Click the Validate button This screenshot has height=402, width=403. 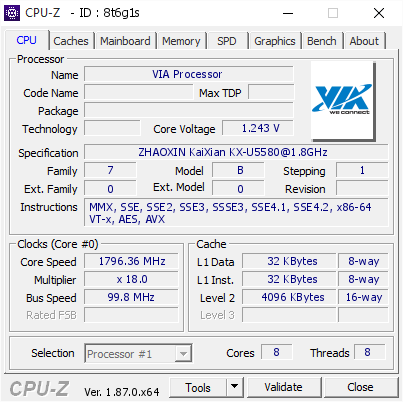click(x=284, y=387)
